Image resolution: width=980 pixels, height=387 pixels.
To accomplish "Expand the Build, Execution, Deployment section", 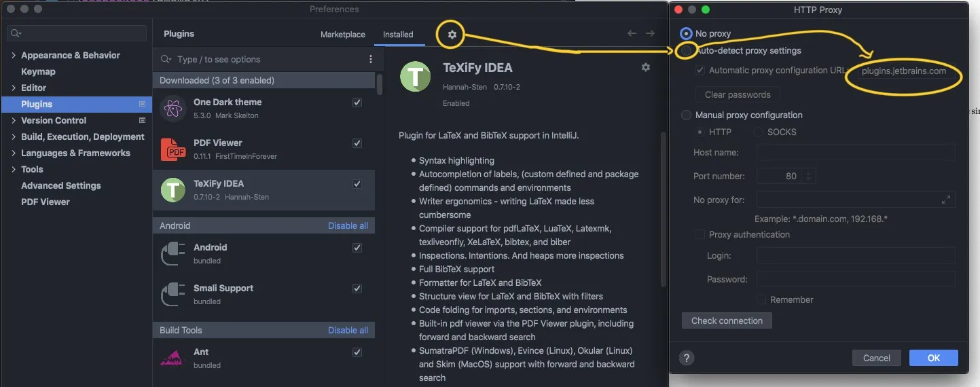I will (14, 137).
